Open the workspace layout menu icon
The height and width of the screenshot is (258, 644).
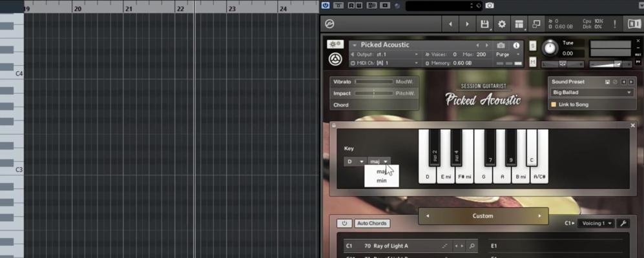519,25
